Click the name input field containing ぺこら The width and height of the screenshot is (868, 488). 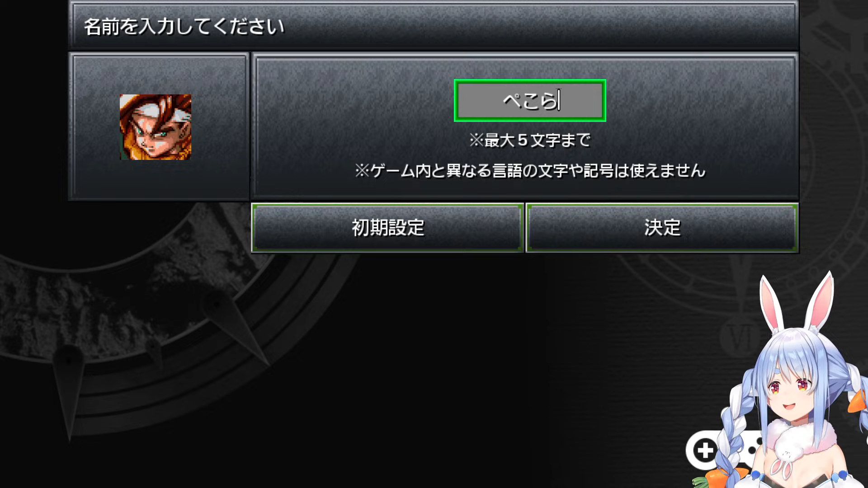pyautogui.click(x=530, y=100)
